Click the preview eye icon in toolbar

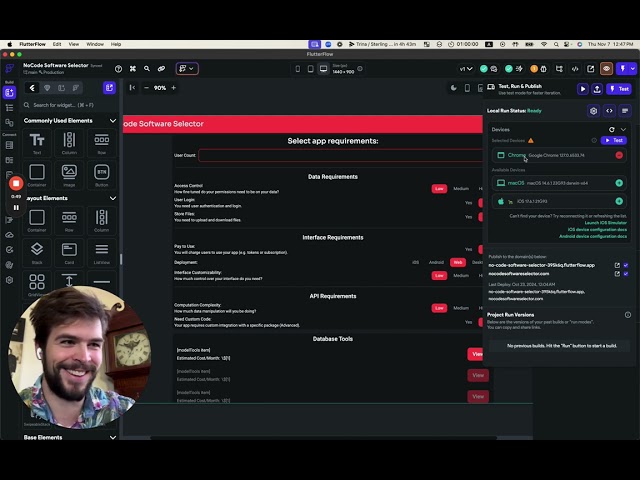coord(607,69)
